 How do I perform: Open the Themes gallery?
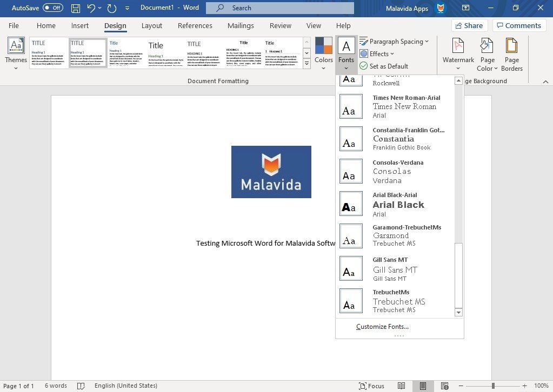16,54
